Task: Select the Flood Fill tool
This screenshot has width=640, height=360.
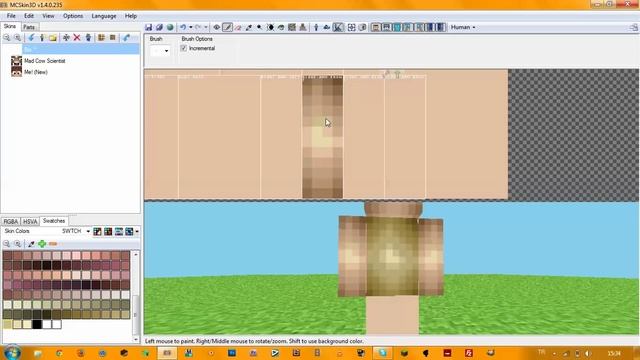Action: click(281, 27)
